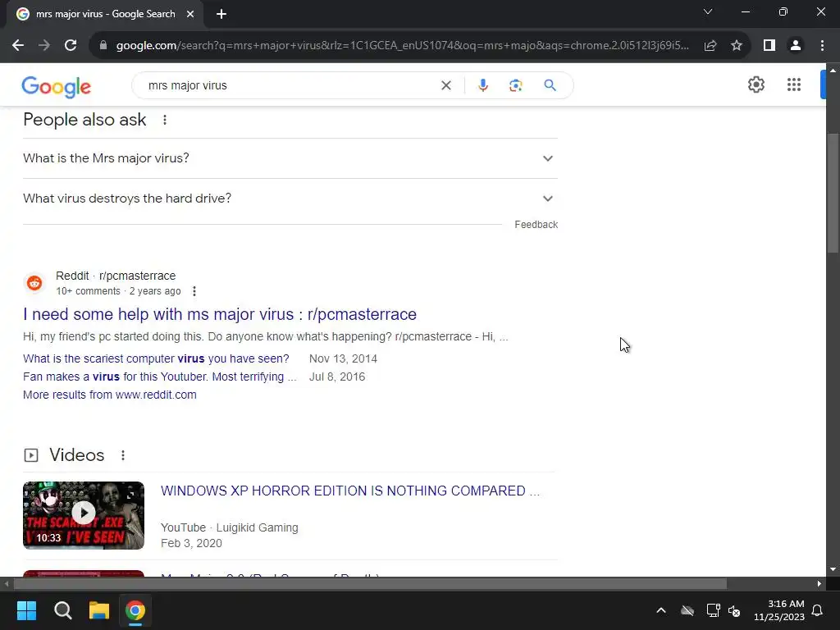Click the vertical page scrollbar thumb

coord(833,192)
